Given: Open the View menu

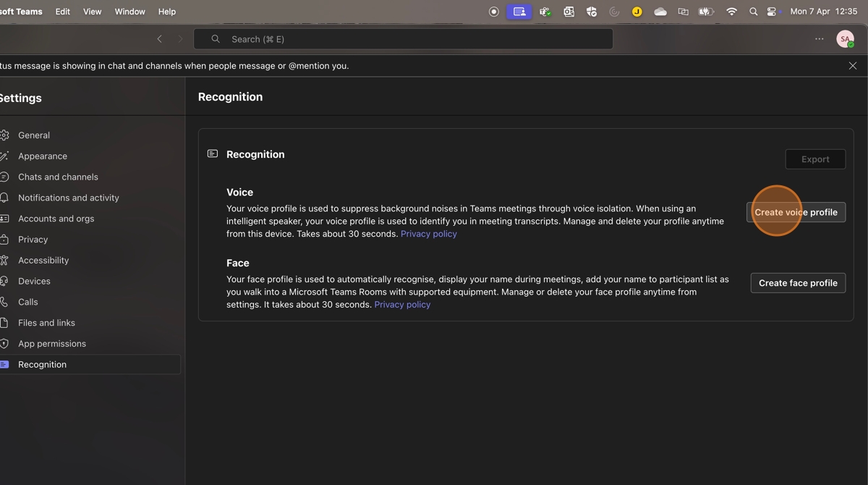Looking at the screenshot, I should click(x=93, y=12).
